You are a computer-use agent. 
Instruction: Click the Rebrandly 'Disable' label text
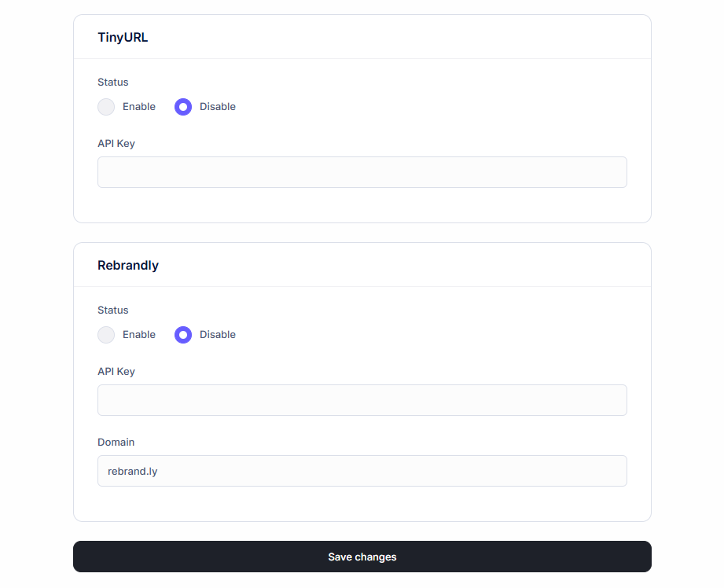[218, 335]
